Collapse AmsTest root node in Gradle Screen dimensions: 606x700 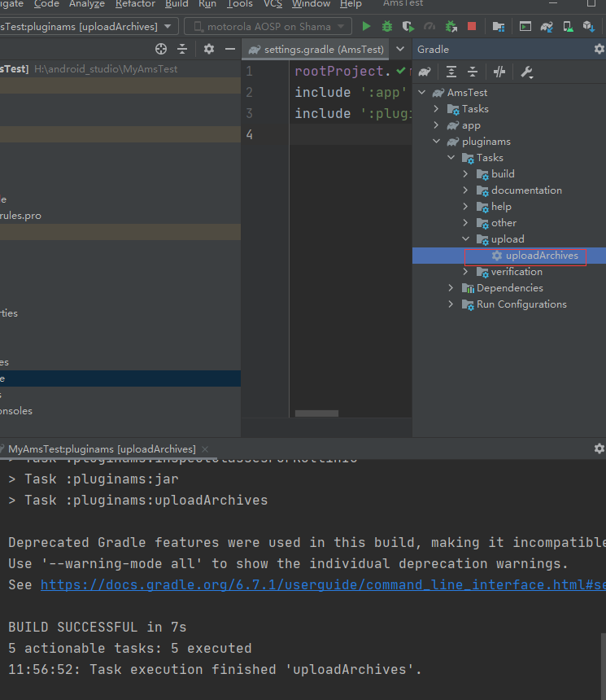(x=422, y=93)
